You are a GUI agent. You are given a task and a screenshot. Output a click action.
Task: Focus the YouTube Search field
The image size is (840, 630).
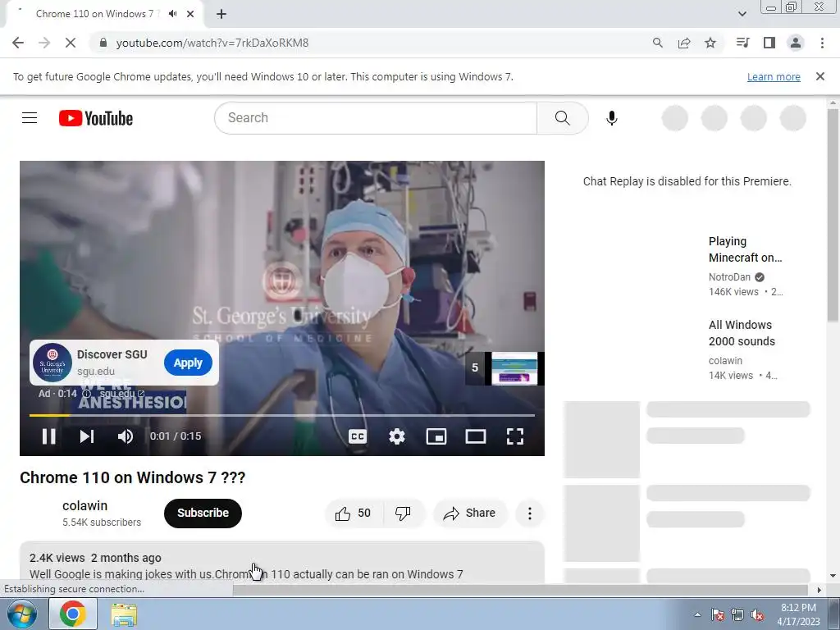[x=375, y=118]
